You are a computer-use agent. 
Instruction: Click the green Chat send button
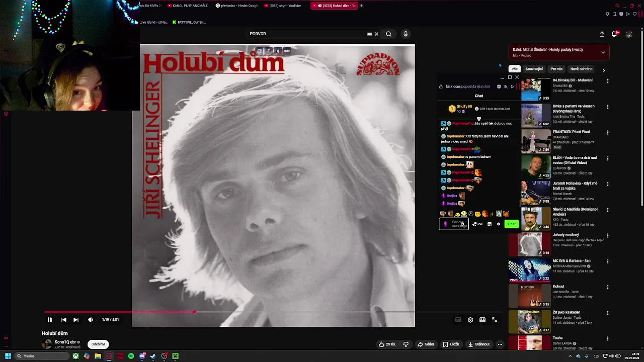click(511, 224)
